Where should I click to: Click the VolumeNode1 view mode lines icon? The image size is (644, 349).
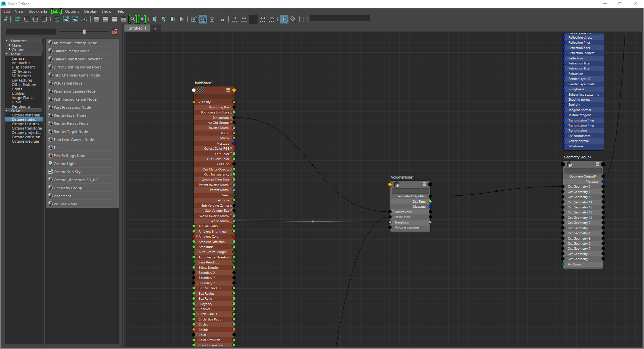tap(424, 184)
